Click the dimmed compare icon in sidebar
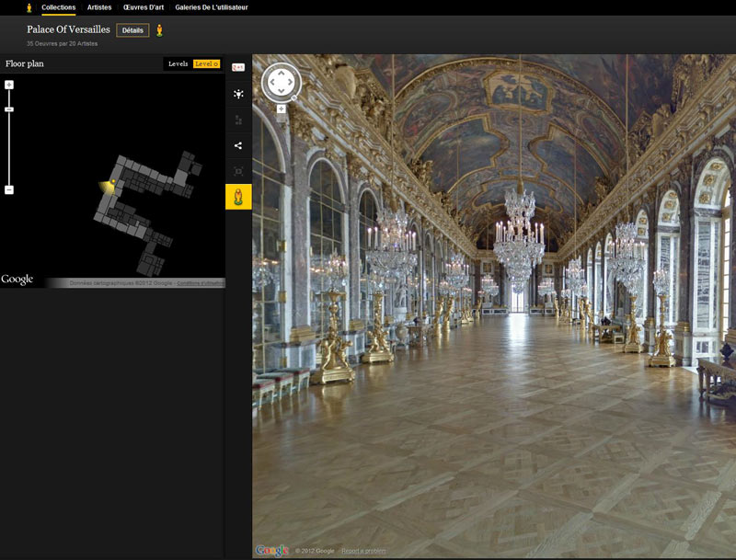This screenshot has width=736, height=560. point(238,120)
